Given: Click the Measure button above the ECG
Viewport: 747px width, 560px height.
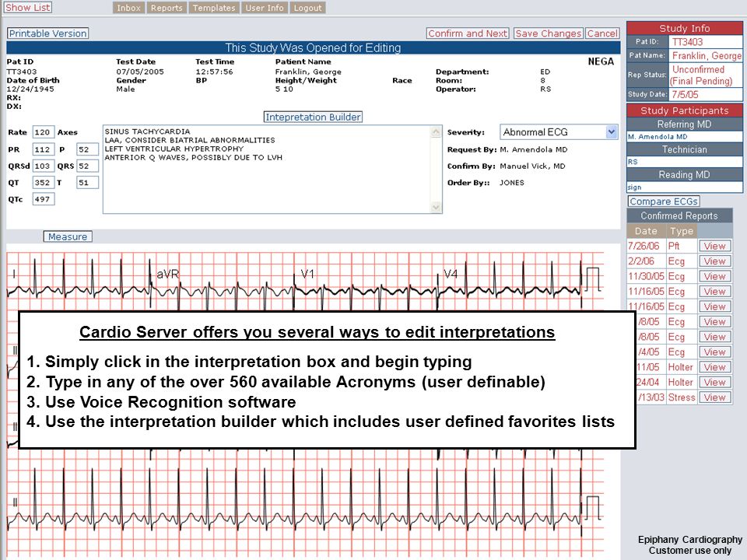Looking at the screenshot, I should tap(68, 236).
